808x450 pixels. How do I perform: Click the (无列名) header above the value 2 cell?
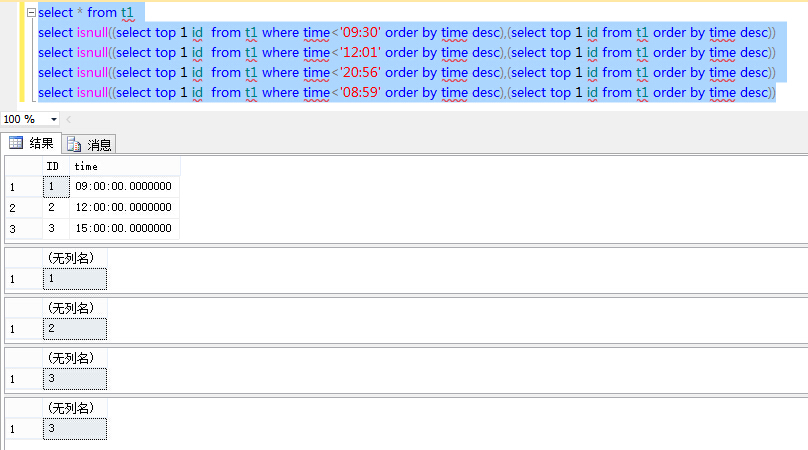click(75, 308)
